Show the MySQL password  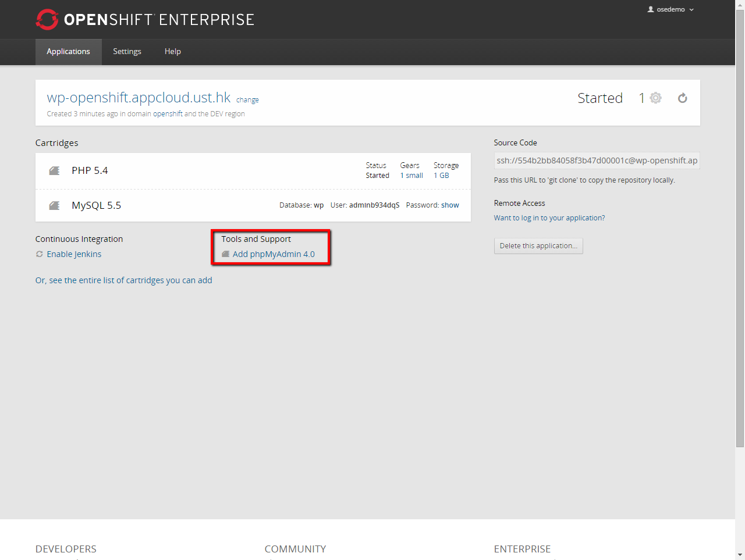click(450, 205)
